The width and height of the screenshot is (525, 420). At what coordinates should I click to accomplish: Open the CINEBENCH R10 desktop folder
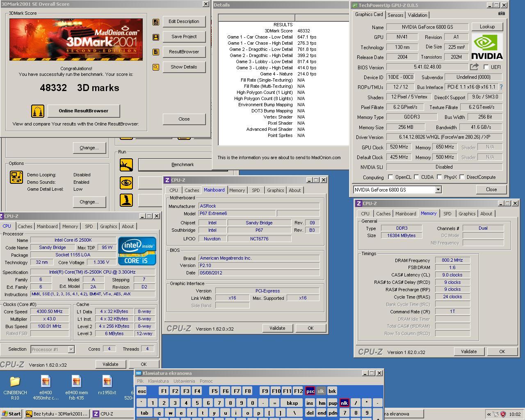(x=15, y=387)
